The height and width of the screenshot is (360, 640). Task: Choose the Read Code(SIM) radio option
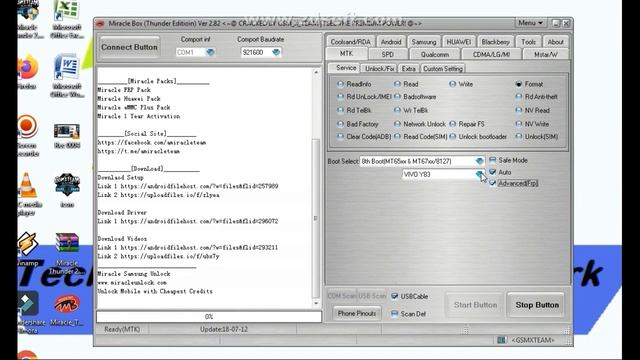coord(420,137)
